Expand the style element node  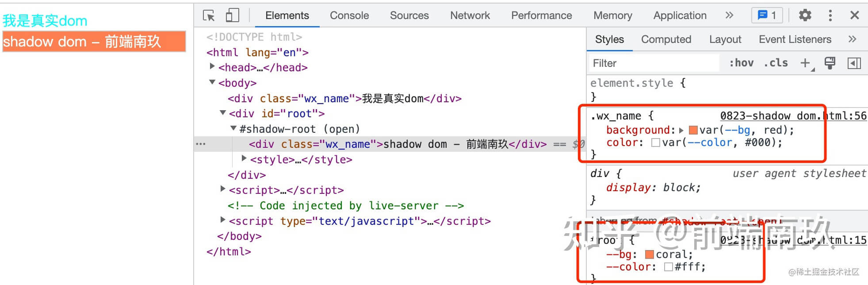244,158
